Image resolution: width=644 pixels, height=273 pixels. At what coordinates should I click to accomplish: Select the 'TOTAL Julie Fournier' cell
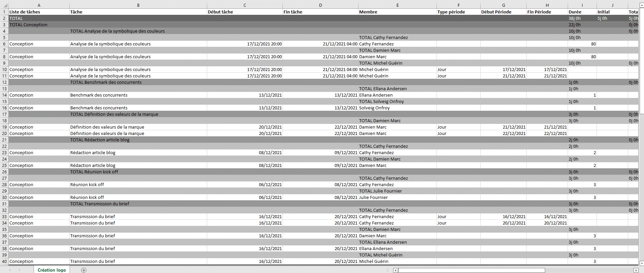coord(397,191)
